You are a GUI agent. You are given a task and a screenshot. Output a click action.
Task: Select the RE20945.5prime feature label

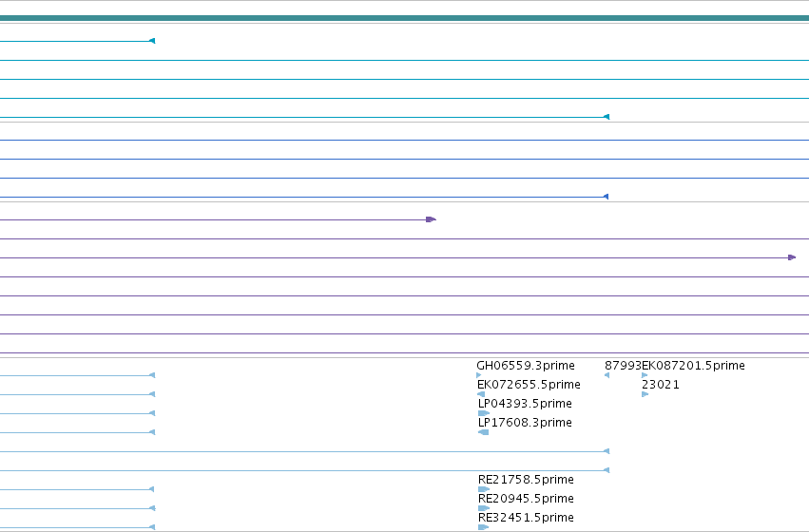(x=526, y=499)
